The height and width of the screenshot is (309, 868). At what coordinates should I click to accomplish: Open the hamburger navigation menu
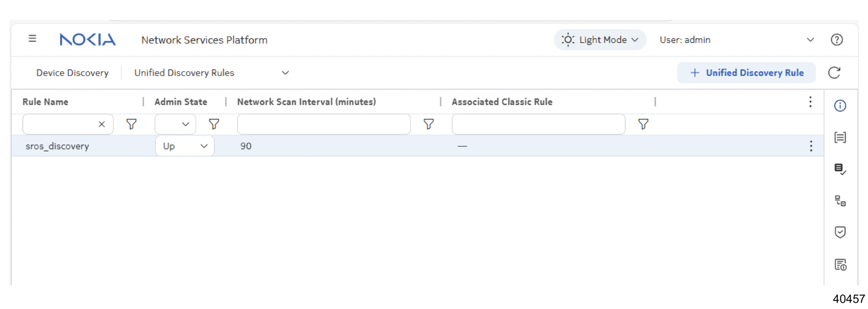32,39
